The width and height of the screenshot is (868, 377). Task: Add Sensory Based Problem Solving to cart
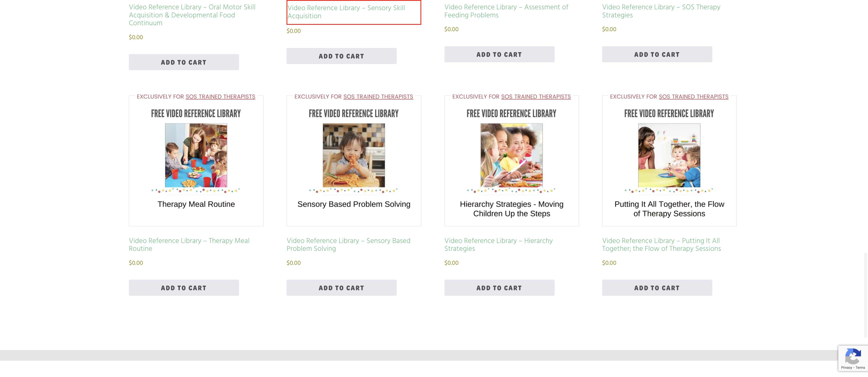(x=341, y=288)
